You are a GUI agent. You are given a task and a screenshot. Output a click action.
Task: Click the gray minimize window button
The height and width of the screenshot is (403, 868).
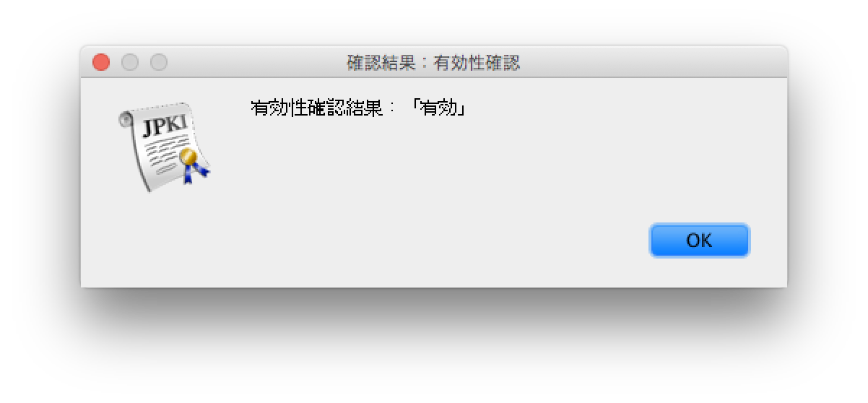(130, 63)
